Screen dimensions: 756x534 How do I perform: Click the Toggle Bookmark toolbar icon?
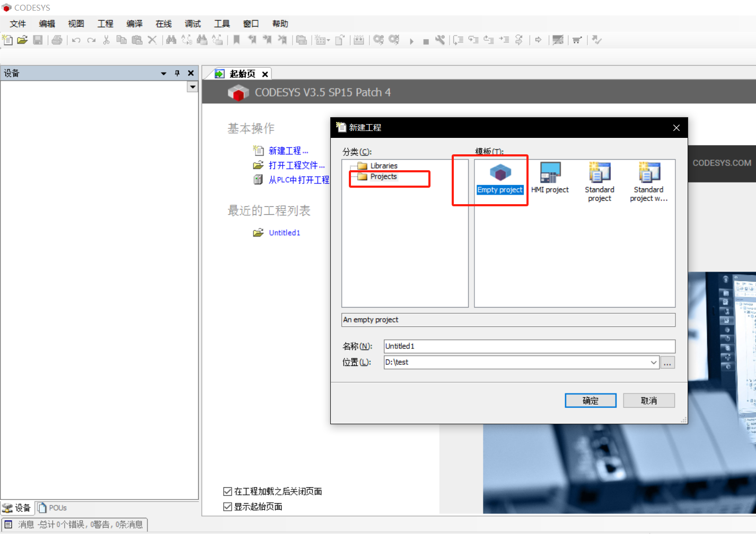[237, 40]
